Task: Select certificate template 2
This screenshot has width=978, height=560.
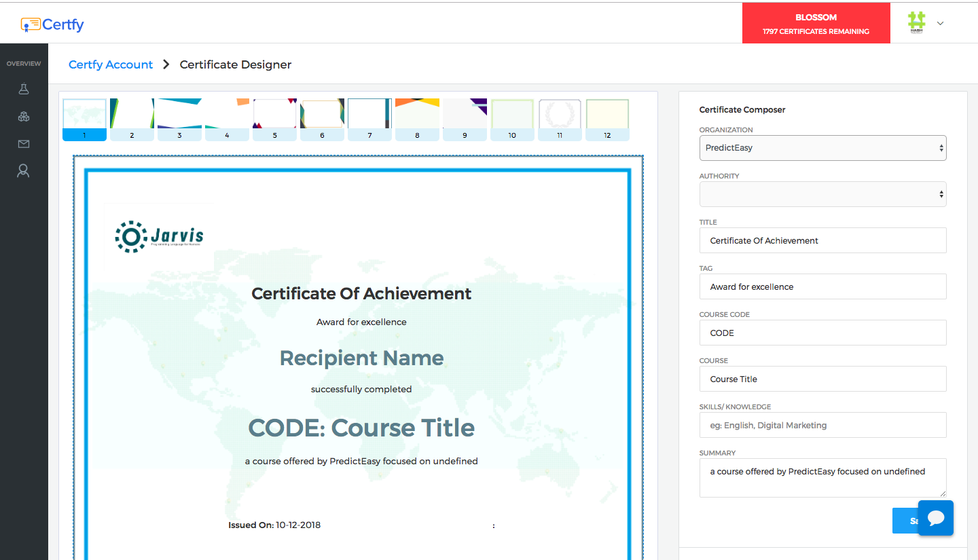Action: tap(132, 120)
